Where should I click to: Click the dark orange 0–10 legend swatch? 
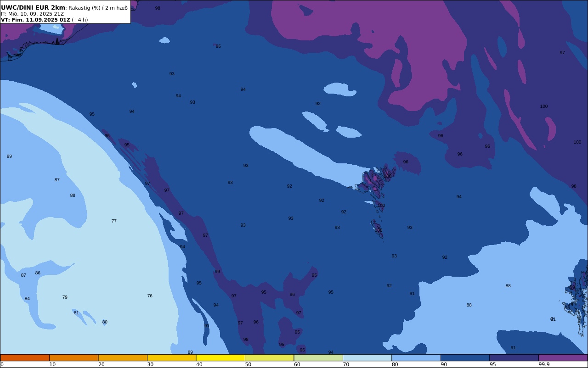[25, 357]
